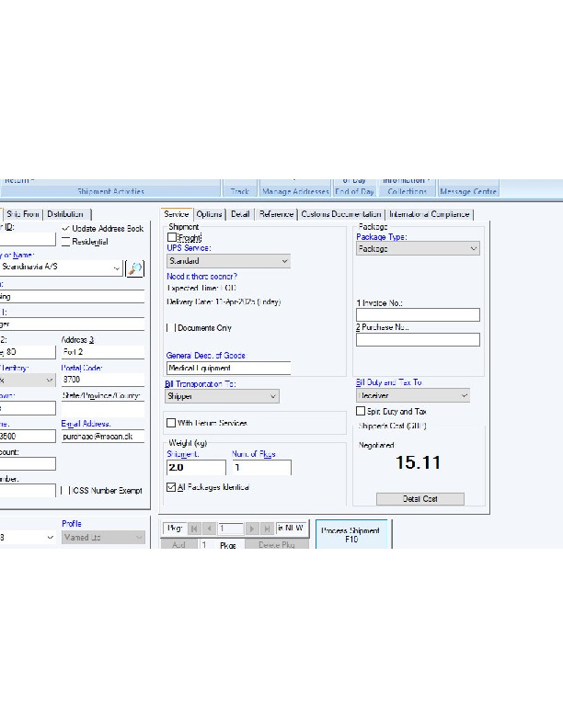
Task: Tick the Split Duty and Tax checkbox
Action: 361,412
